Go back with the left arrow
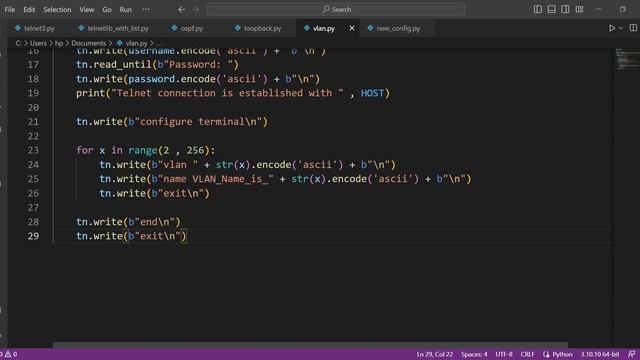This screenshot has height=360, width=640. coord(182,9)
